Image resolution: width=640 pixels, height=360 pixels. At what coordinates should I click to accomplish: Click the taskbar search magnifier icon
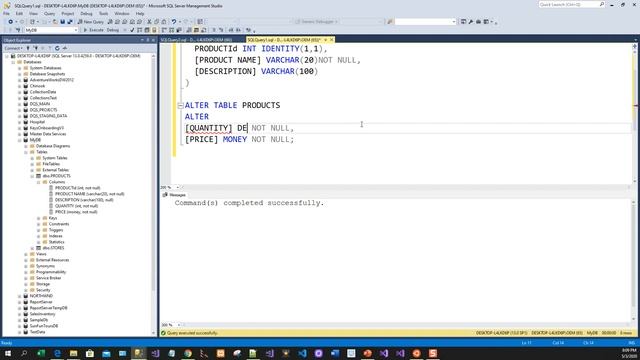(x=24, y=353)
